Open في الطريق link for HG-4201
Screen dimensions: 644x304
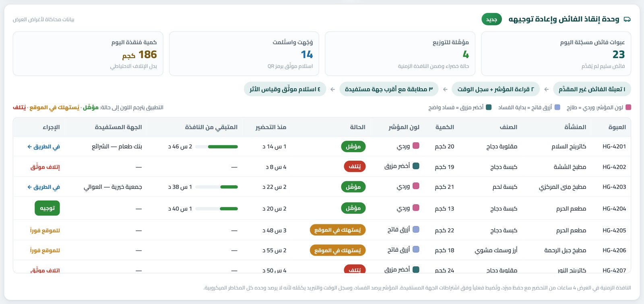click(x=43, y=147)
